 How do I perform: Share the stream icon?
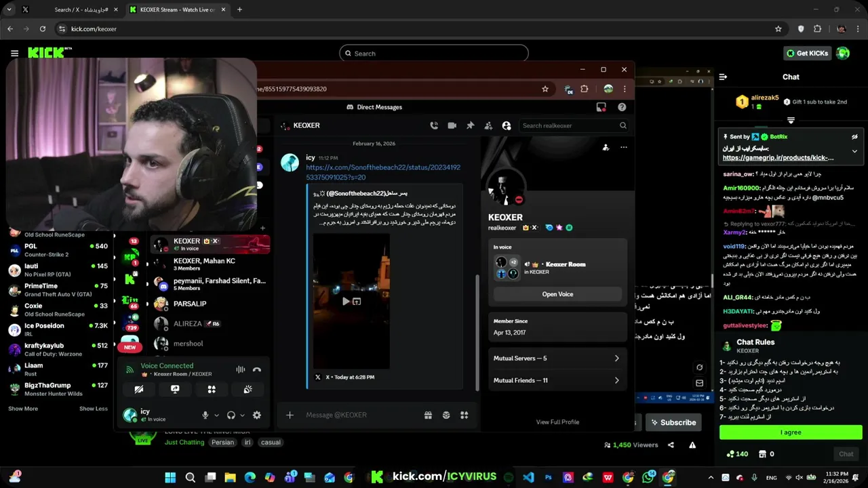tap(671, 445)
